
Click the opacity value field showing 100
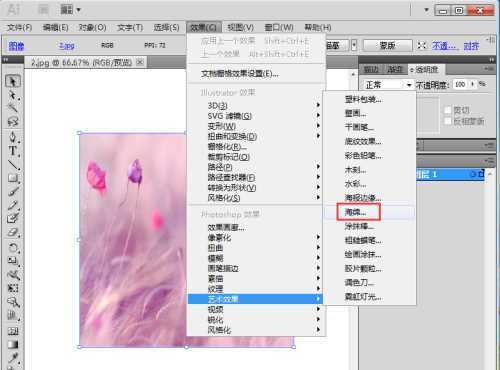point(461,84)
